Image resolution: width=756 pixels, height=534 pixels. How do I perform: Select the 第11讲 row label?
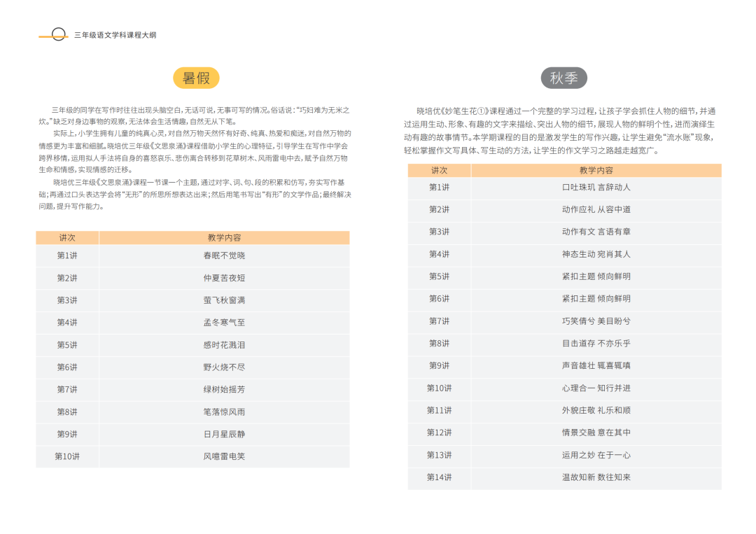click(x=439, y=410)
